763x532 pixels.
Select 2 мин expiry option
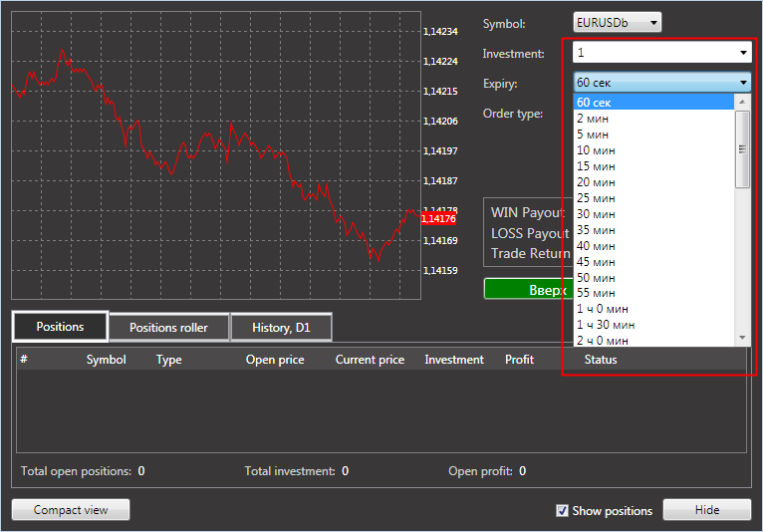tap(653, 119)
